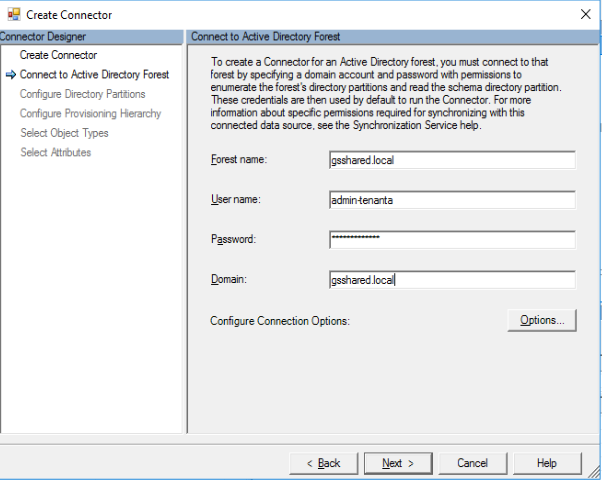Select Connect to Active Directory Forest step
The image size is (602, 480).
[94, 75]
